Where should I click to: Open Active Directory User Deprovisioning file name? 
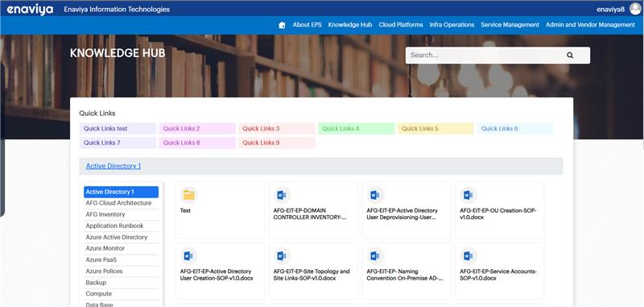pyautogui.click(x=402, y=214)
